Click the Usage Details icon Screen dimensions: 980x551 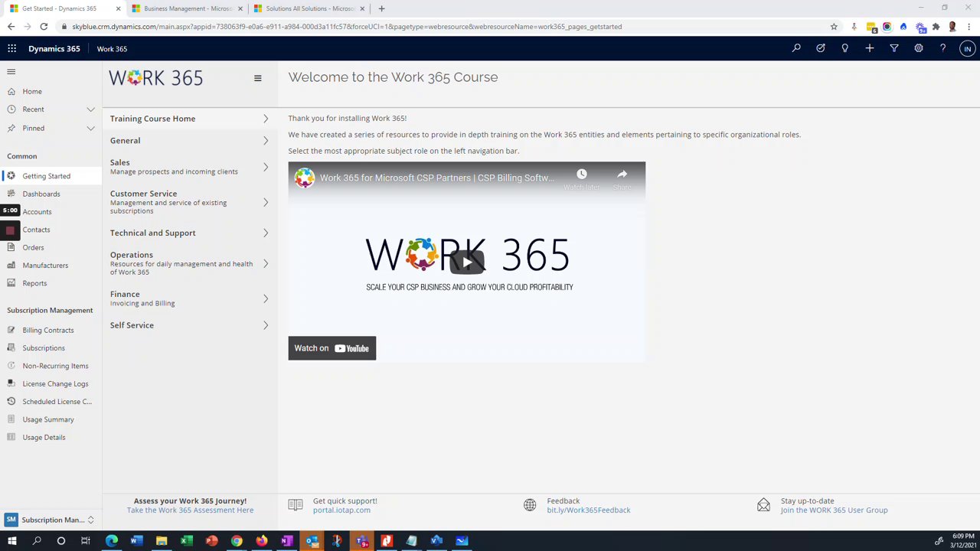tap(11, 437)
